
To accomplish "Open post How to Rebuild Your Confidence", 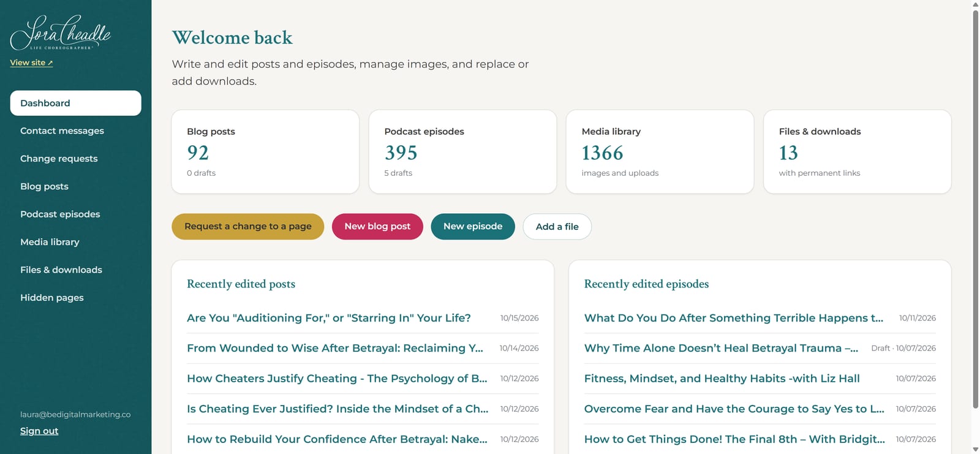I will point(337,439).
